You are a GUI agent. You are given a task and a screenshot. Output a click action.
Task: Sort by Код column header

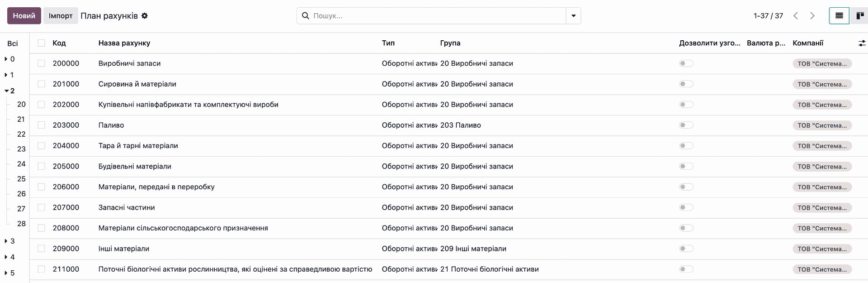tap(59, 43)
